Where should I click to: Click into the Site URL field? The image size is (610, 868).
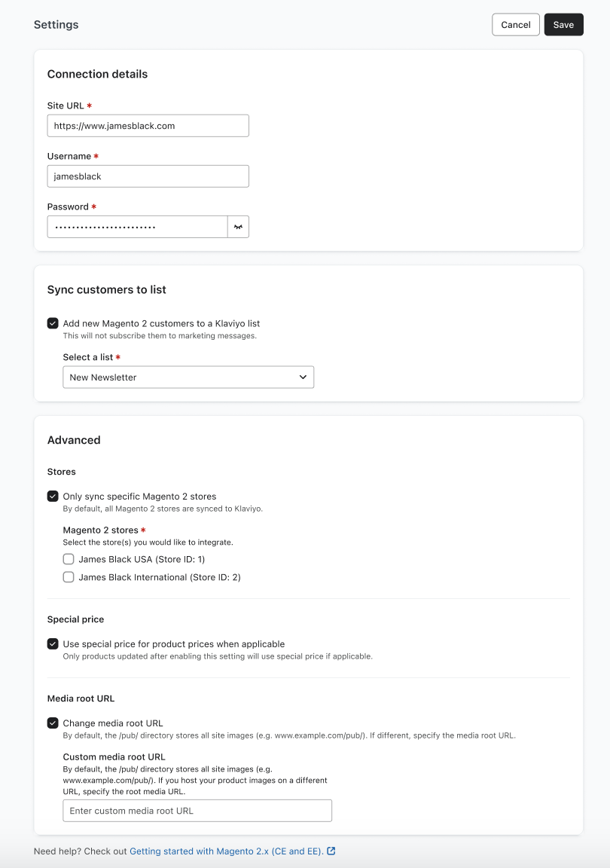point(148,126)
